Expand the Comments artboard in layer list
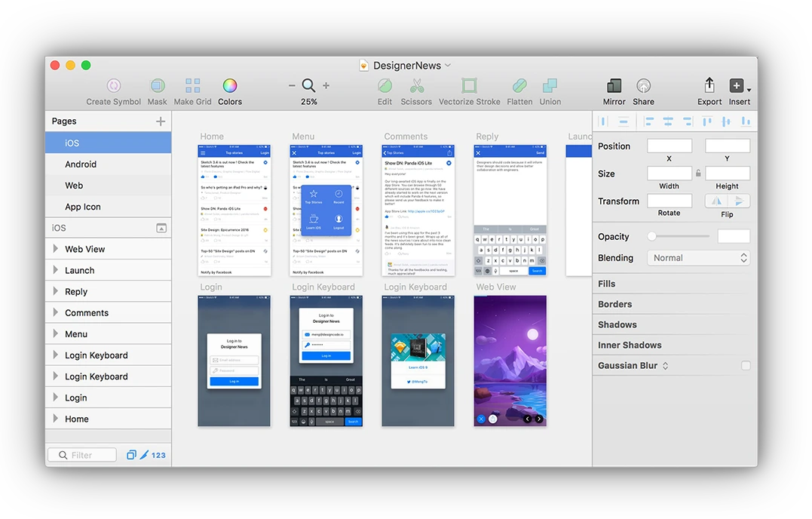Screen dimensions: 812x519 pyautogui.click(x=56, y=313)
